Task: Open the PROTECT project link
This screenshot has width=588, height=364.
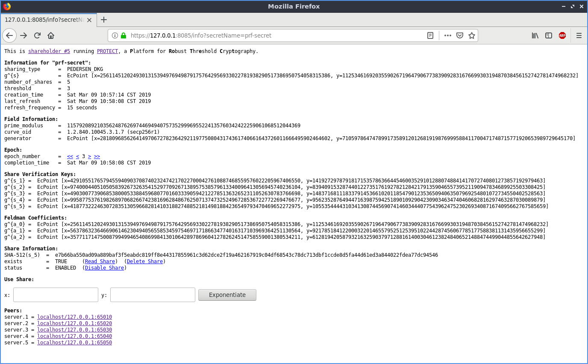Action: coord(107,51)
